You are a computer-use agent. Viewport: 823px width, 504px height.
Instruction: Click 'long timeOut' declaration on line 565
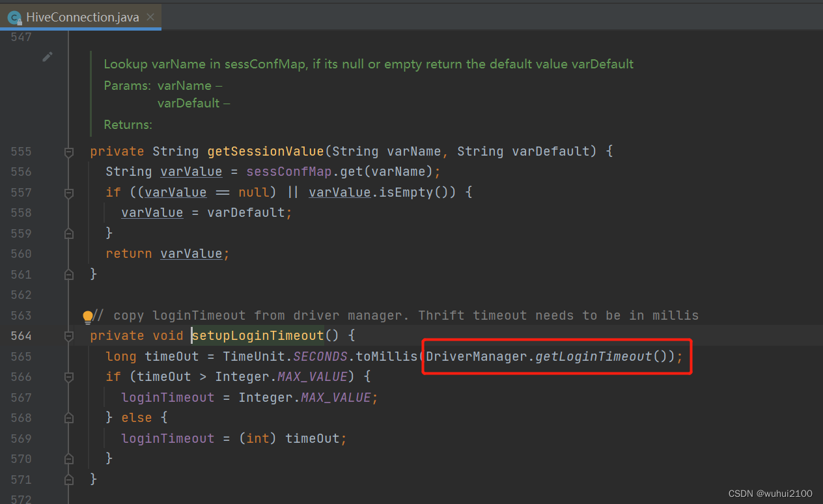152,356
